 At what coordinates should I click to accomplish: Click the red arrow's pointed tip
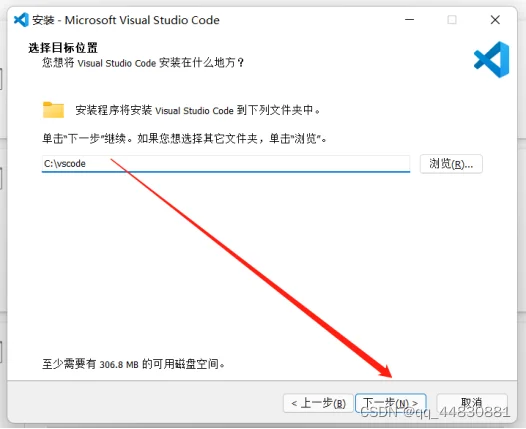coord(390,376)
